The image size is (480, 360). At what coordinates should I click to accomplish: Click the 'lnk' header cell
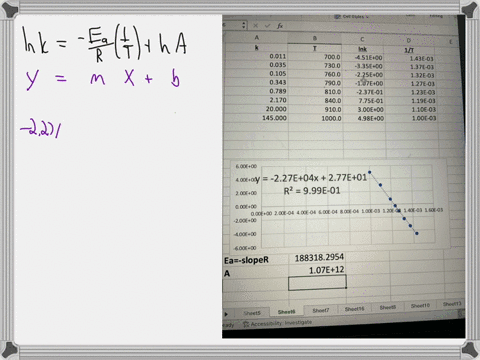pyautogui.click(x=362, y=49)
